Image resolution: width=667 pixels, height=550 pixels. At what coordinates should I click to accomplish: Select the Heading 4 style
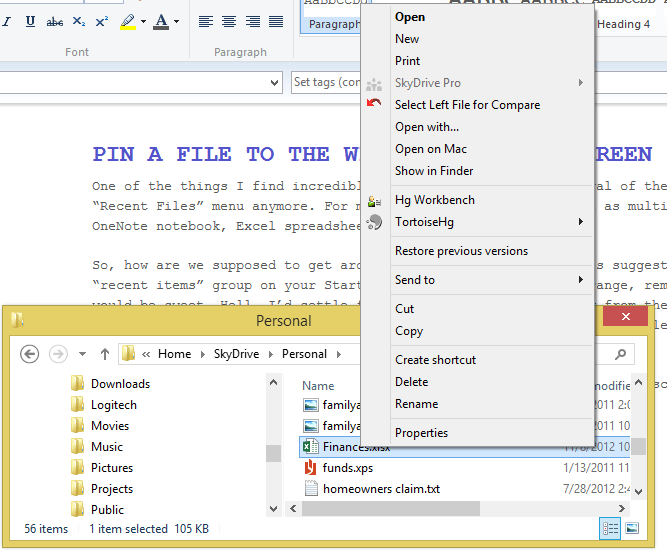pos(623,24)
